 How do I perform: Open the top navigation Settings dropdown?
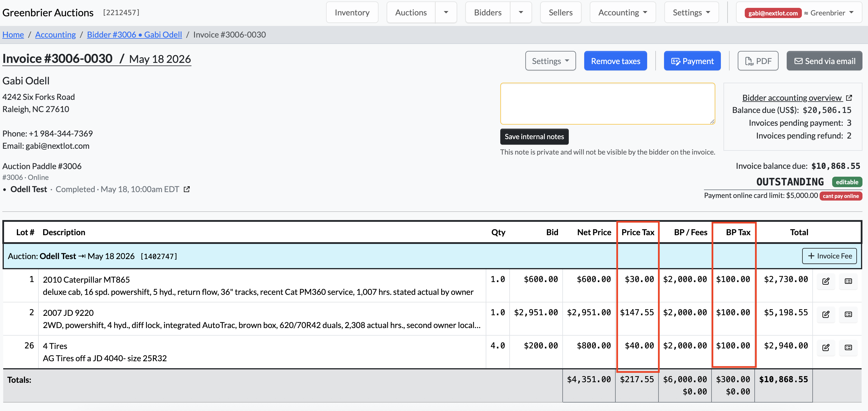coord(691,13)
